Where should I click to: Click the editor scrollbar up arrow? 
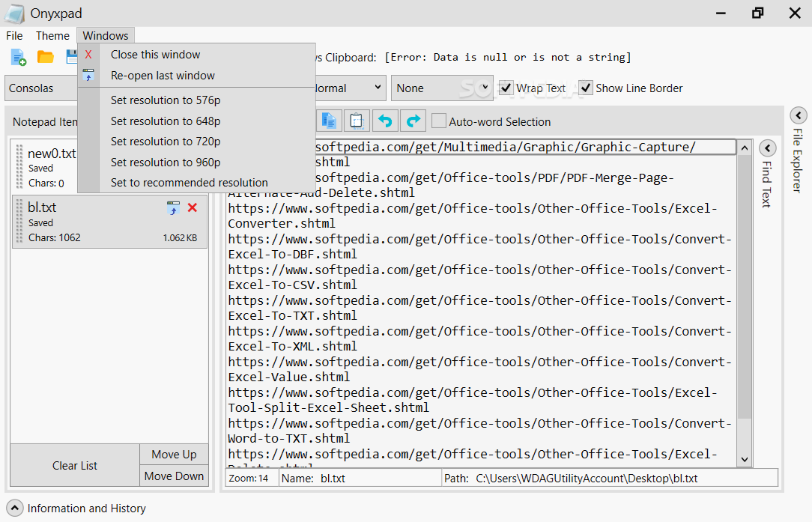tap(745, 148)
